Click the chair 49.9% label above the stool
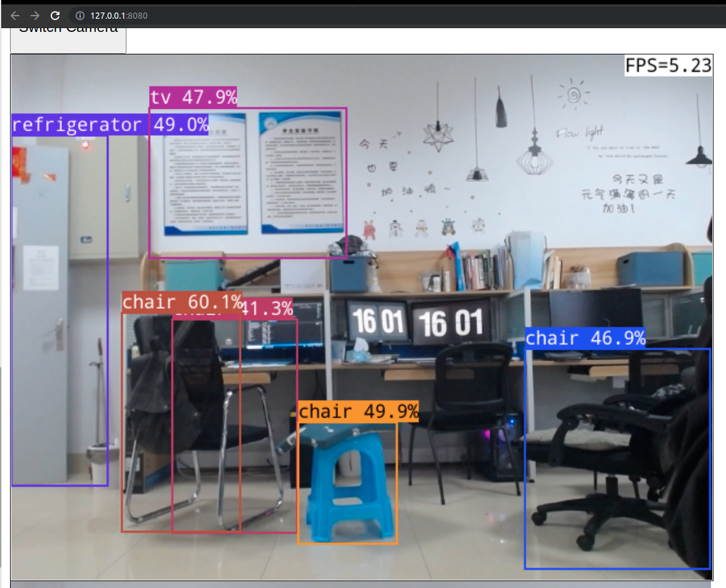This screenshot has height=588, width=726. (x=359, y=412)
